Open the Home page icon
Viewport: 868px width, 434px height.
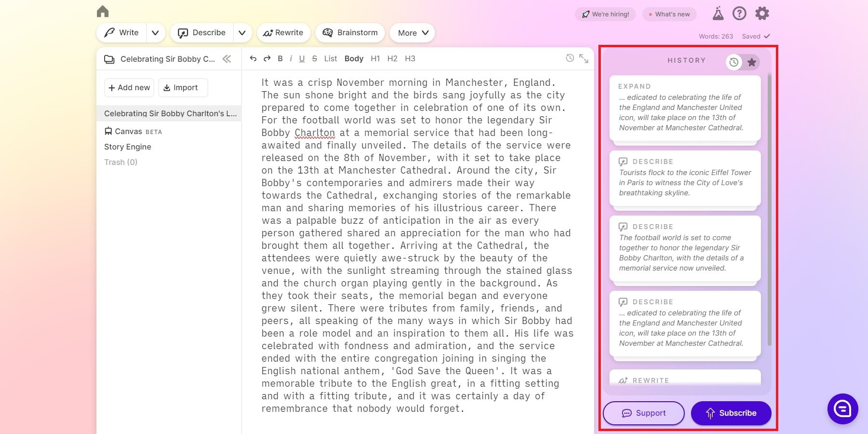click(x=103, y=11)
